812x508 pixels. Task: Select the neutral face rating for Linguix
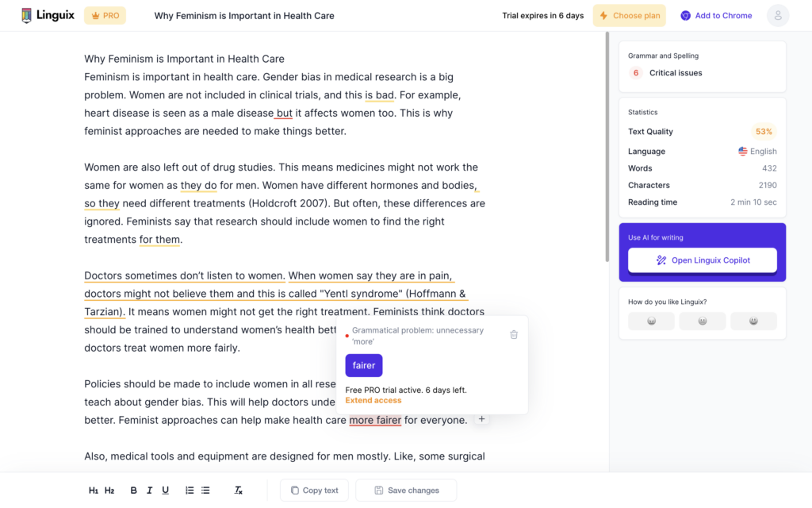[x=703, y=321]
